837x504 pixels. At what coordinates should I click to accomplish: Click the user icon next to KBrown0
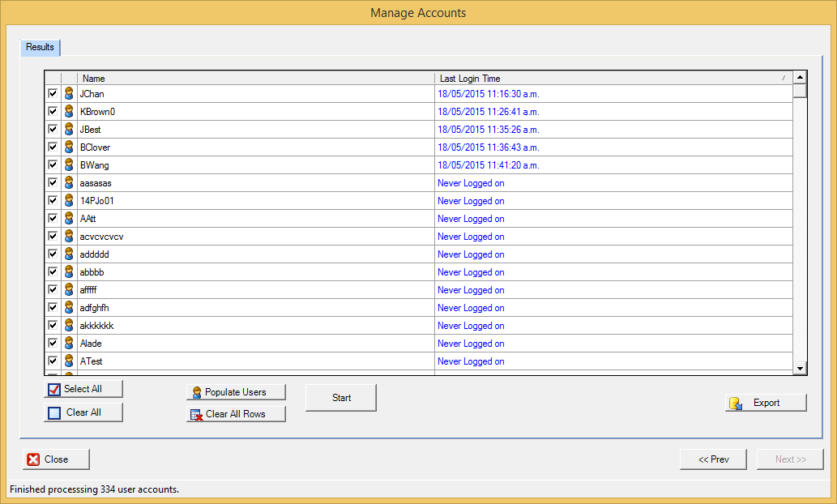(70, 112)
